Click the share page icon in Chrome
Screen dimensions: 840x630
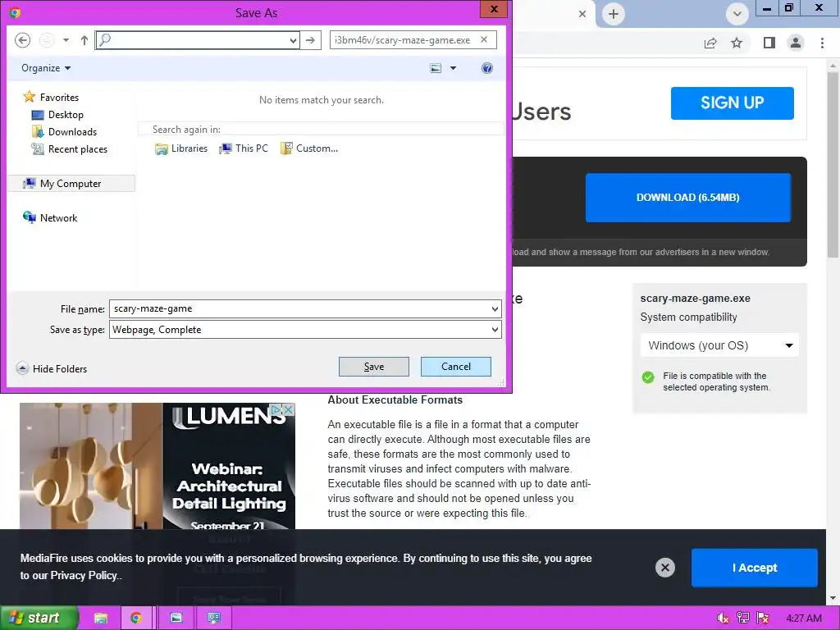[x=711, y=43]
